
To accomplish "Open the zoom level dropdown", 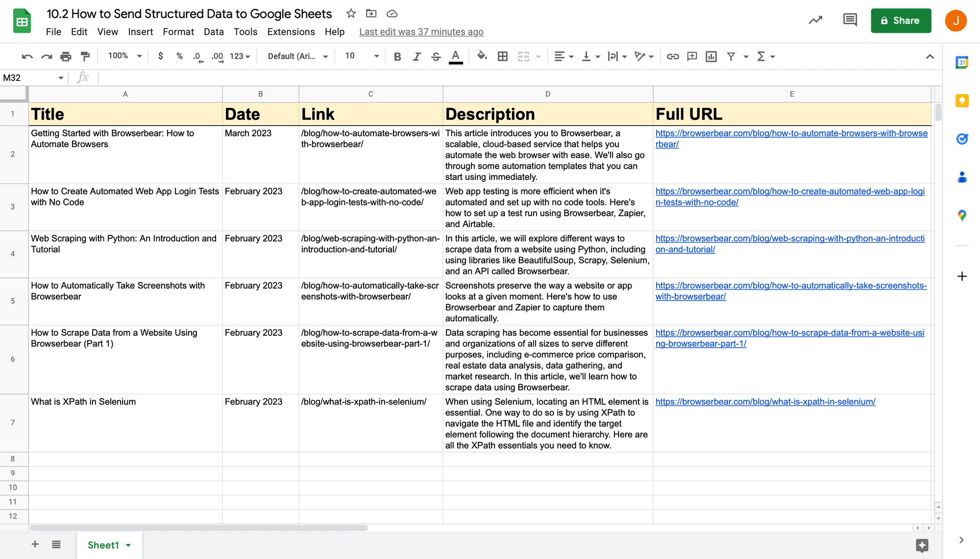I will point(123,56).
